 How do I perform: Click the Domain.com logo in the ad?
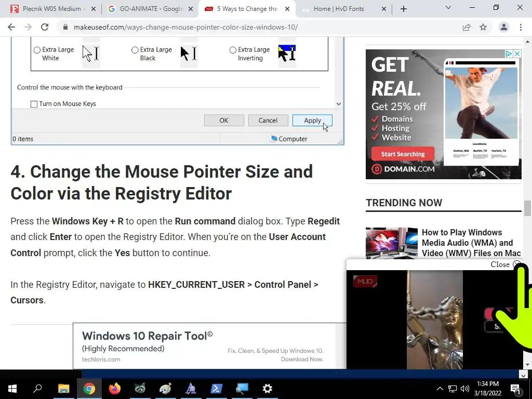coord(403,169)
